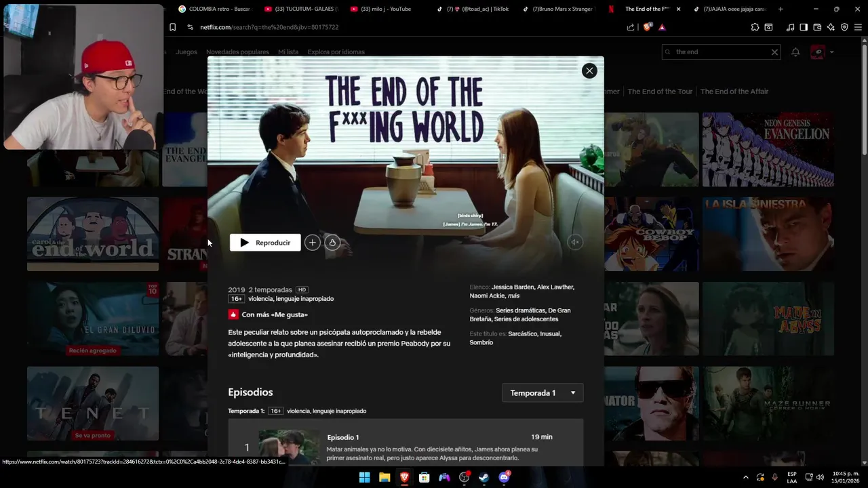Open Brave VPN shield icon
Screen dimensions: 868x488
[844, 27]
